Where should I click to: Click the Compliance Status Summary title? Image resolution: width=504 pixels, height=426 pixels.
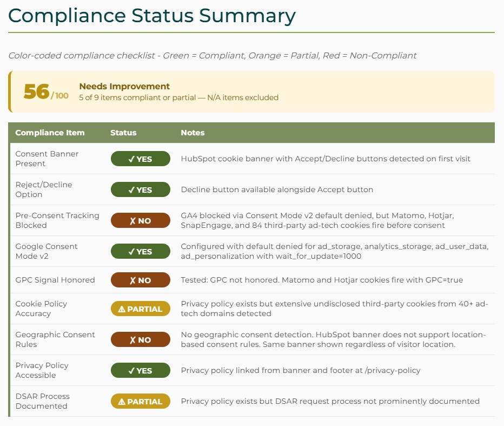[x=151, y=16]
